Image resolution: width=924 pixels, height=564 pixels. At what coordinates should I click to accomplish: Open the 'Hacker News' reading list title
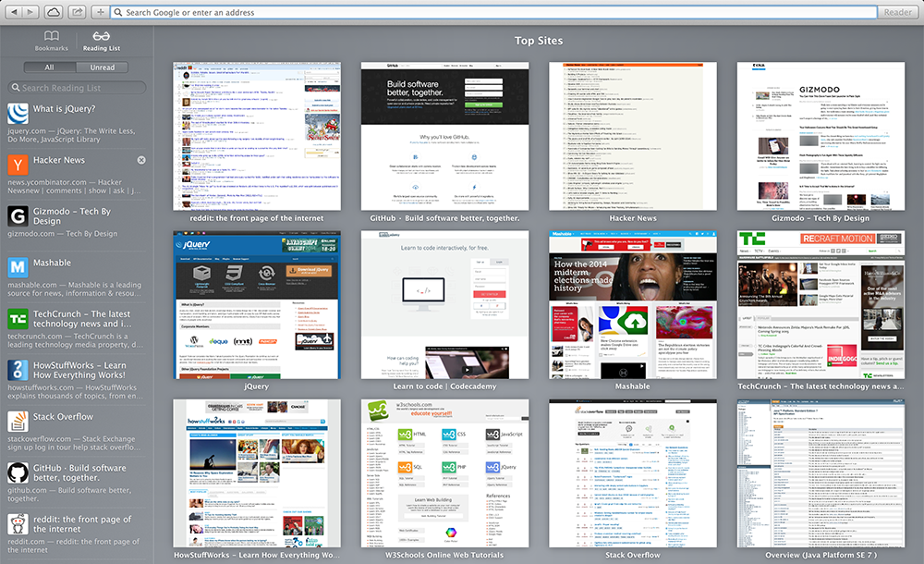(x=59, y=160)
